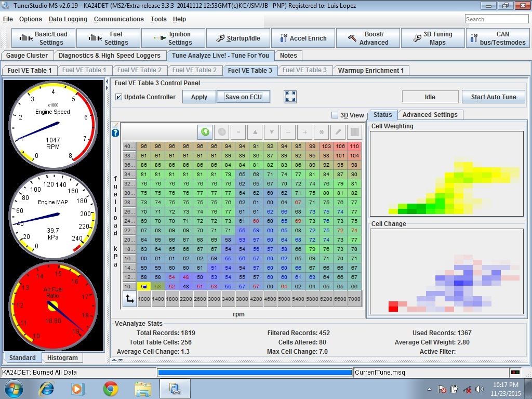The width and height of the screenshot is (532, 399).
Task: Click the pencil icon in table toolbar
Action: [x=338, y=132]
